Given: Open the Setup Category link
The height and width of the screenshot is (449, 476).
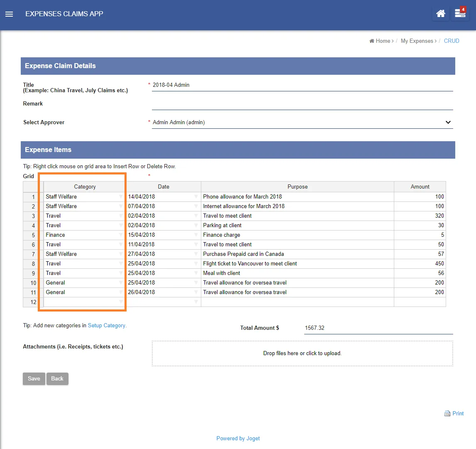Looking at the screenshot, I should tap(106, 325).
